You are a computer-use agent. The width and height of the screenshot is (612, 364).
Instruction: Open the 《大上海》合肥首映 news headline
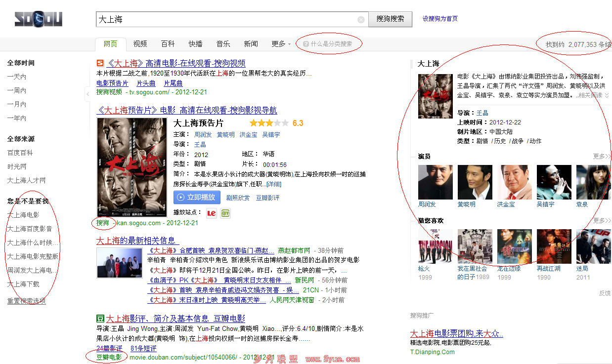211,250
